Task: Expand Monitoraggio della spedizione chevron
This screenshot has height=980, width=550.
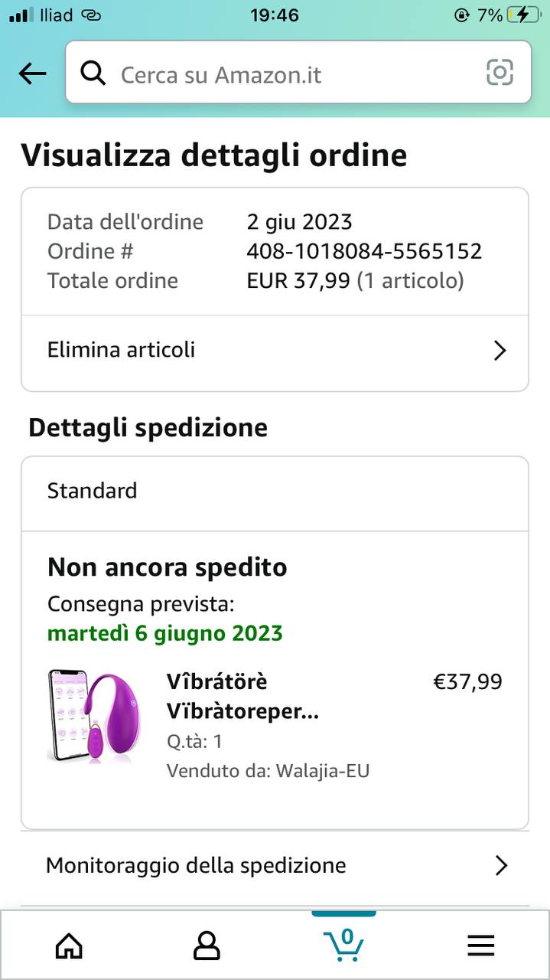Action: [x=501, y=866]
